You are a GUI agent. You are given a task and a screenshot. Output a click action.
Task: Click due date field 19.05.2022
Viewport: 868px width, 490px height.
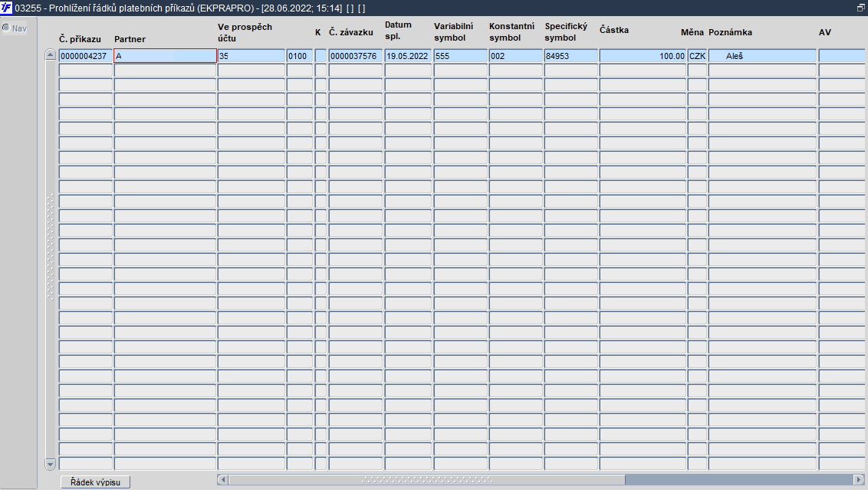408,56
